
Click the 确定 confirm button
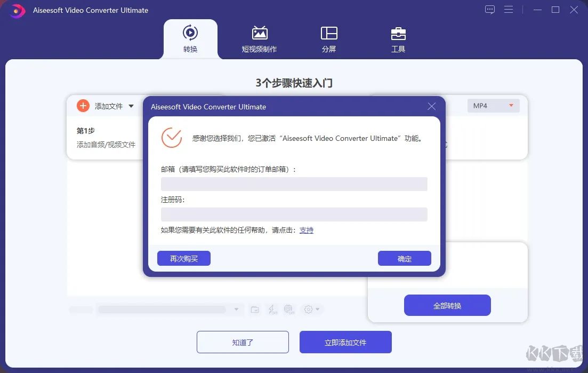click(x=404, y=258)
